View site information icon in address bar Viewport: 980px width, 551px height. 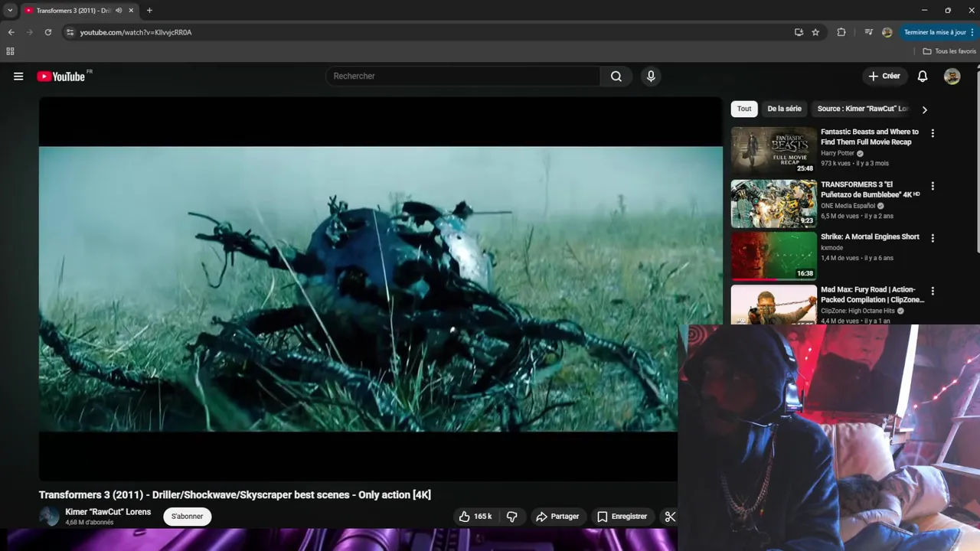click(x=70, y=32)
